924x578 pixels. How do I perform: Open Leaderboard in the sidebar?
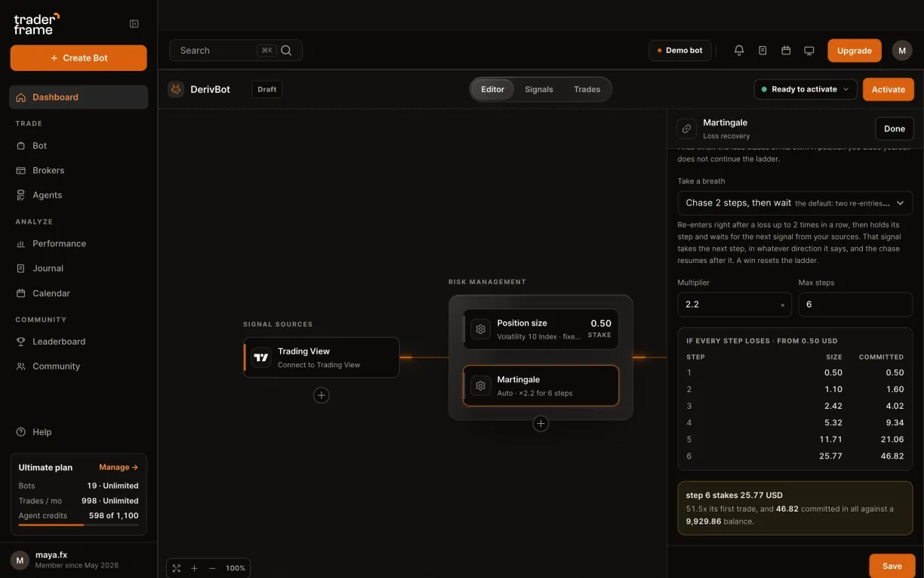(x=79, y=342)
